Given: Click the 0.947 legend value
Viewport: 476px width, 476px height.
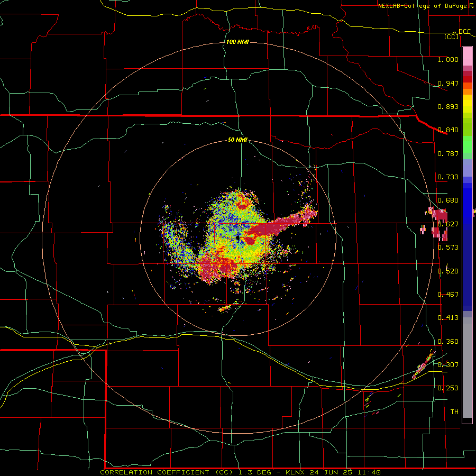Looking at the screenshot, I should (448, 83).
